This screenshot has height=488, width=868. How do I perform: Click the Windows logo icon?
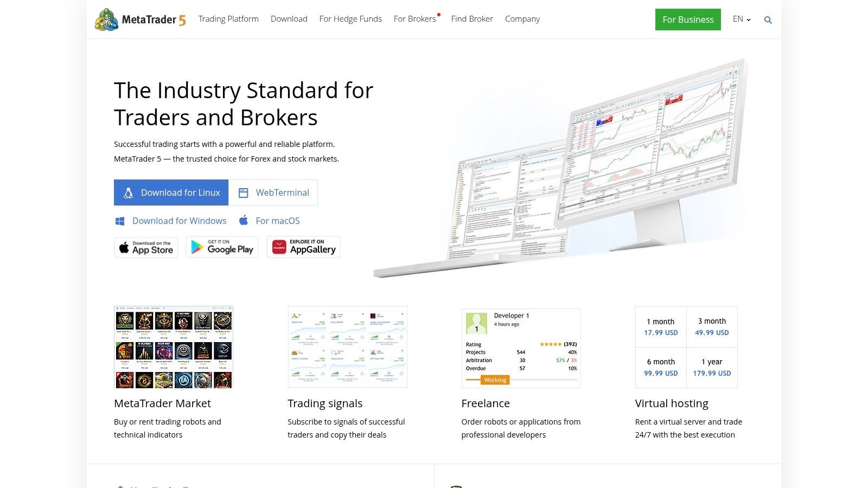click(x=120, y=221)
